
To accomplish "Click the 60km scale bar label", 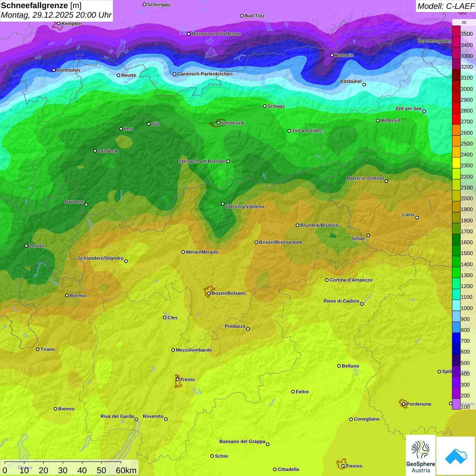I will [126, 470].
